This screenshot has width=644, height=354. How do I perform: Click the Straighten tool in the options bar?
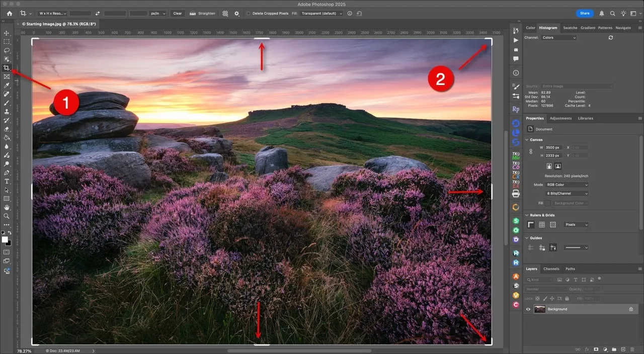click(x=202, y=14)
